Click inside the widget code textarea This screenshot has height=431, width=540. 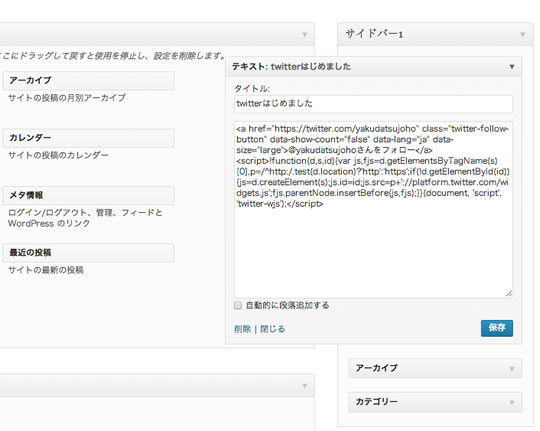[x=373, y=209]
